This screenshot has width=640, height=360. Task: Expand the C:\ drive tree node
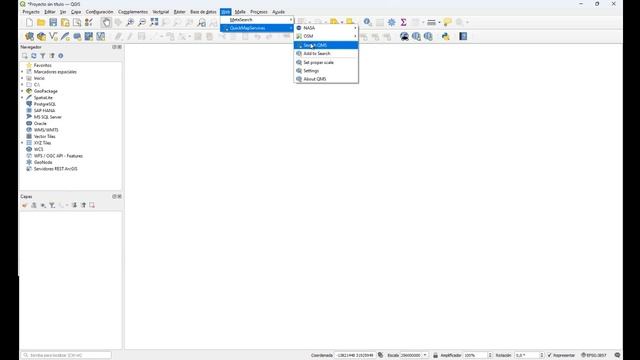tap(22, 85)
